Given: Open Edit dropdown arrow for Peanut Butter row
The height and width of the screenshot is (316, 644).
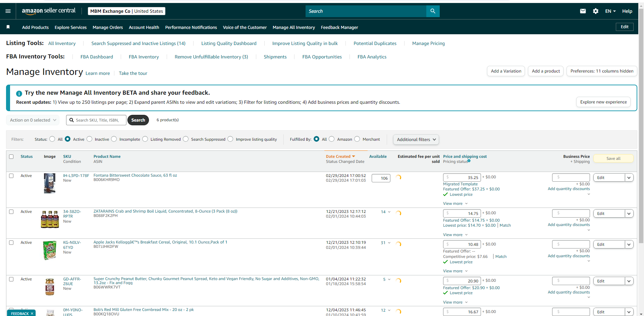Looking at the screenshot, I should tap(629, 281).
